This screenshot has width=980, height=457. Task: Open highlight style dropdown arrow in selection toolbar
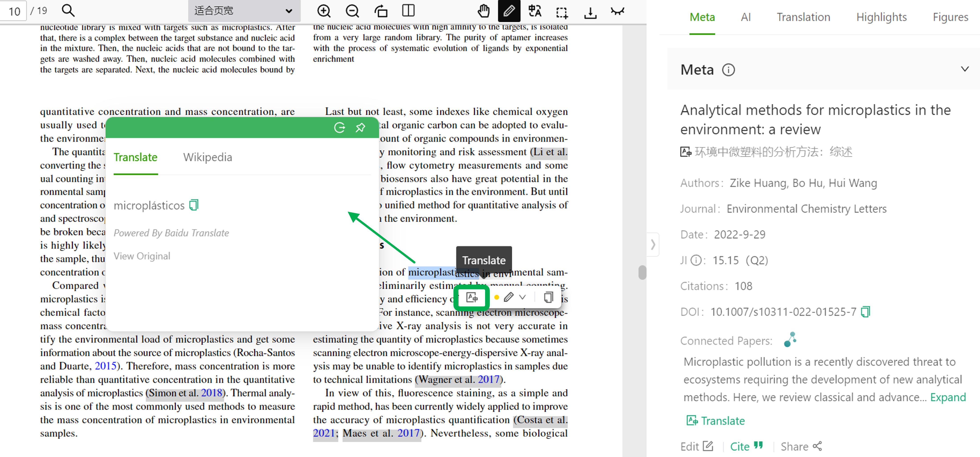pos(523,297)
